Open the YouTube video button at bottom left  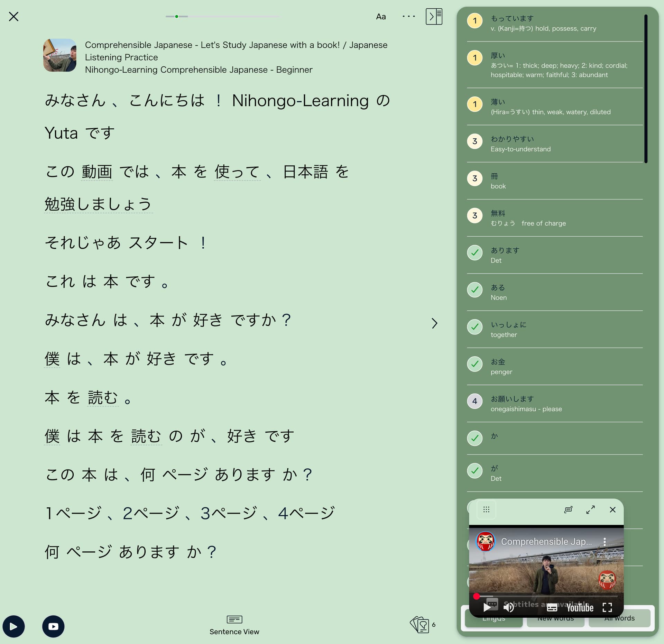click(x=53, y=626)
